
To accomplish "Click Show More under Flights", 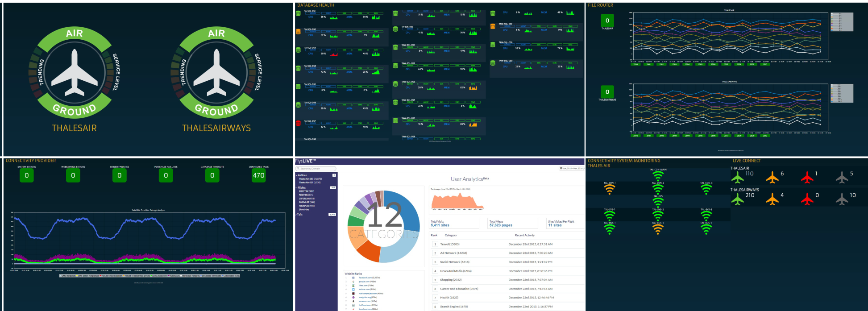I will (304, 209).
